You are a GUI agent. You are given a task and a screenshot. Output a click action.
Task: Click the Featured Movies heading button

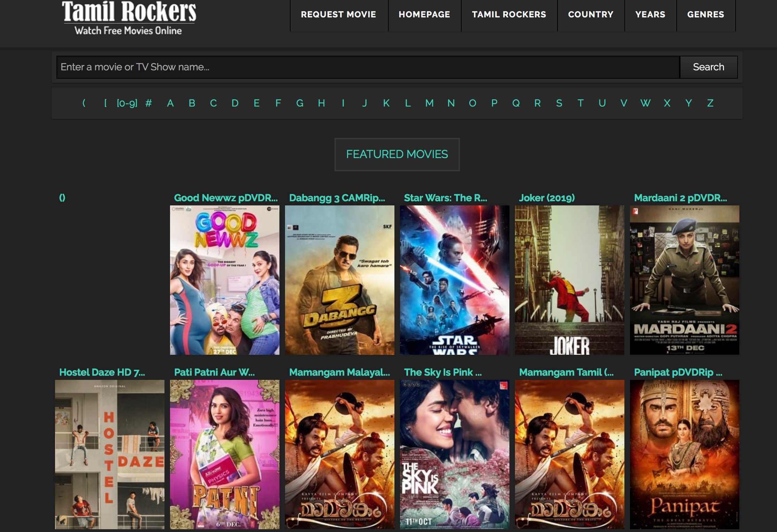397,155
